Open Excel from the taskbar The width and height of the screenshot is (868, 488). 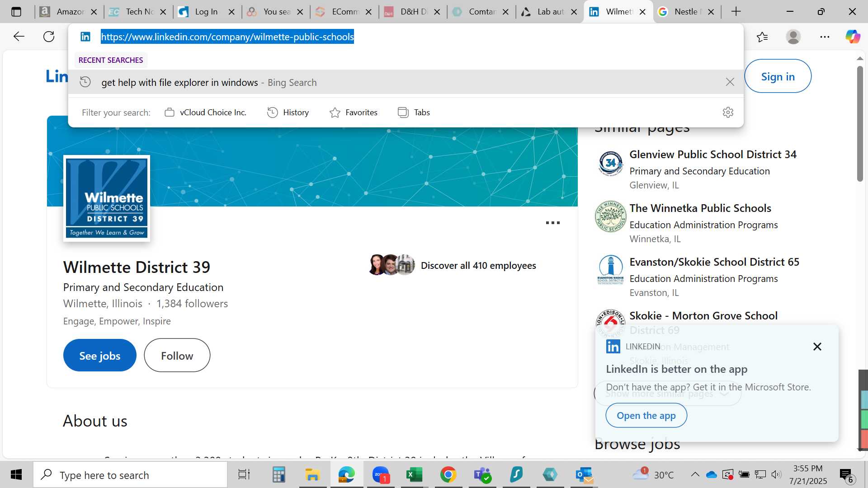click(x=414, y=475)
